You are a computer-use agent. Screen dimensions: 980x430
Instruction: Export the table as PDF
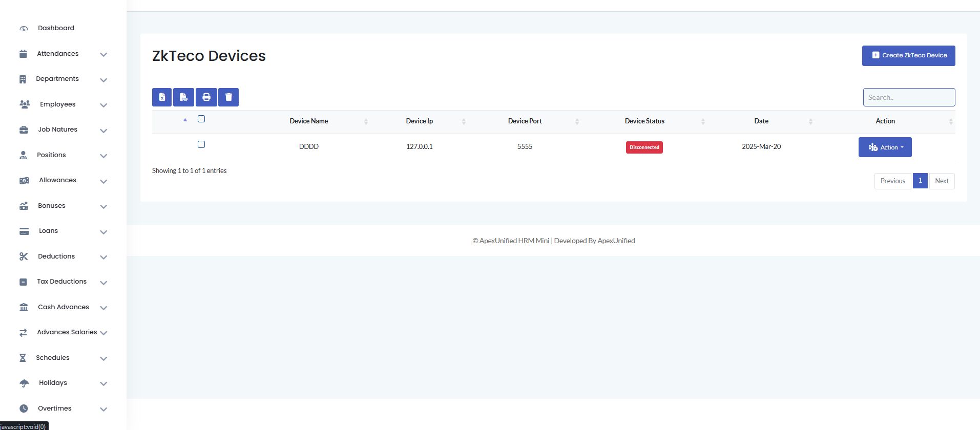coord(183,97)
